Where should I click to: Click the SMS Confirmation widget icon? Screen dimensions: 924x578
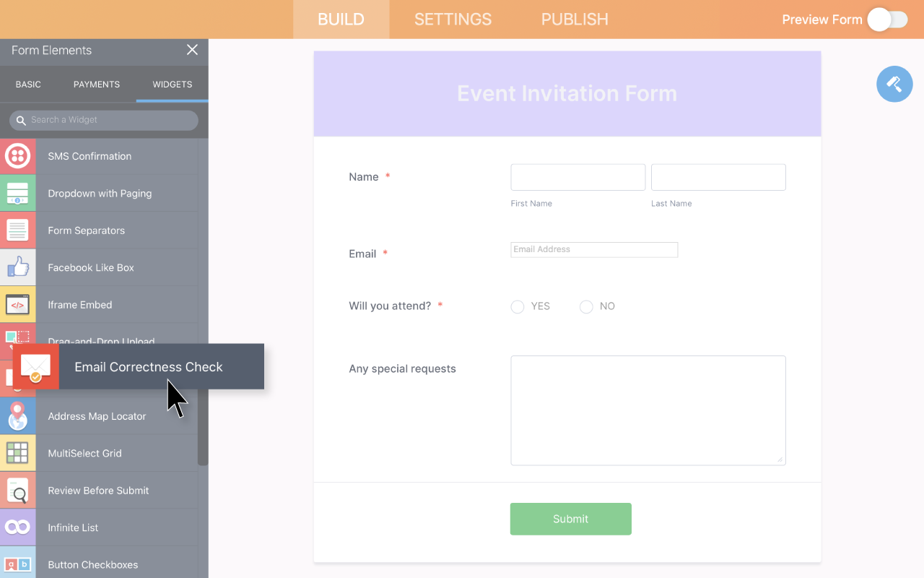[x=17, y=156]
